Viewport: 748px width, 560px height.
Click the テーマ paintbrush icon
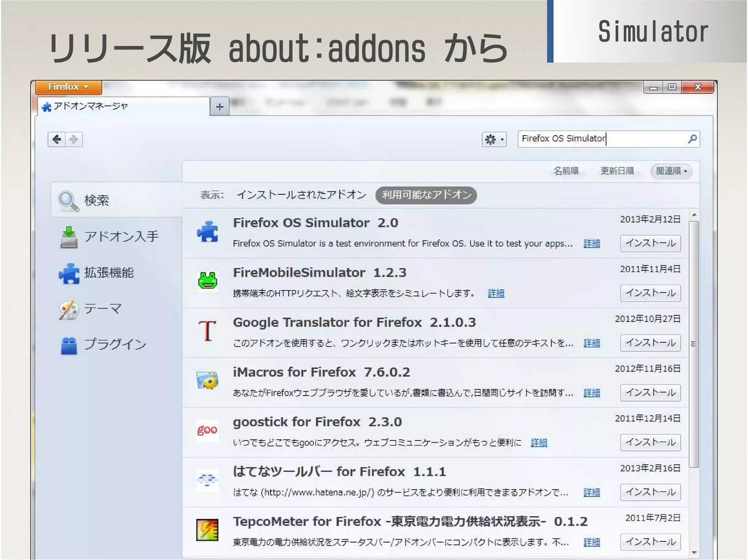point(69,310)
